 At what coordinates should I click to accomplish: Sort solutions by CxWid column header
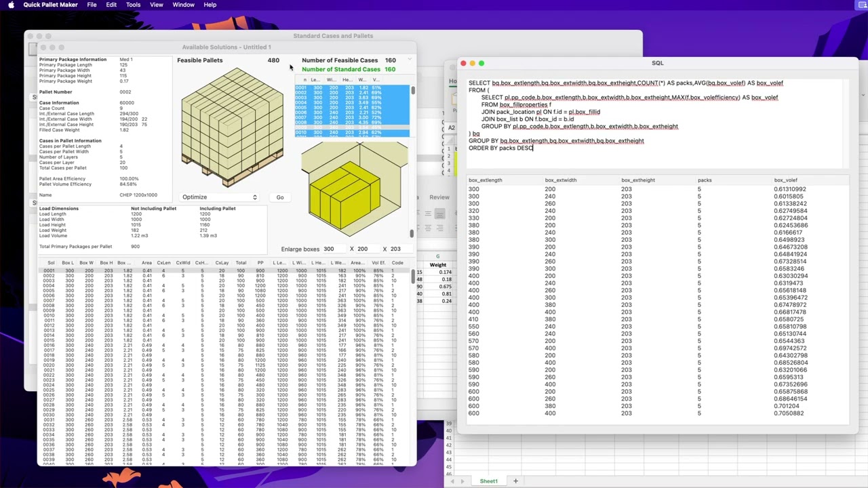pyautogui.click(x=183, y=263)
